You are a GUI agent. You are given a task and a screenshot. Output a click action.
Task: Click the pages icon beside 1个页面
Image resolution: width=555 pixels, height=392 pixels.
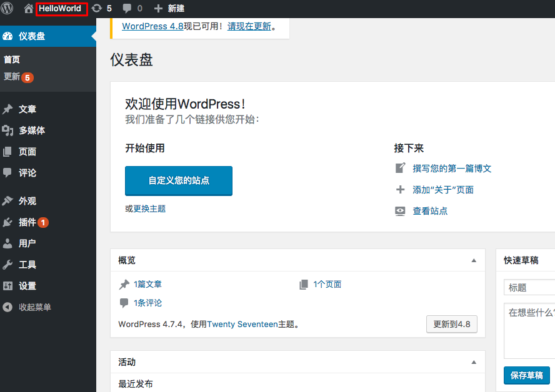(304, 284)
